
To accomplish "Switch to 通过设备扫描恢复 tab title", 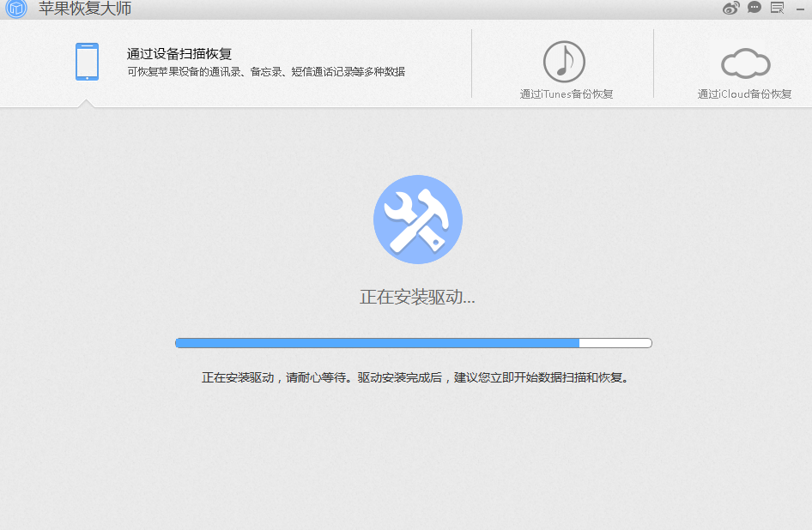I will [179, 54].
